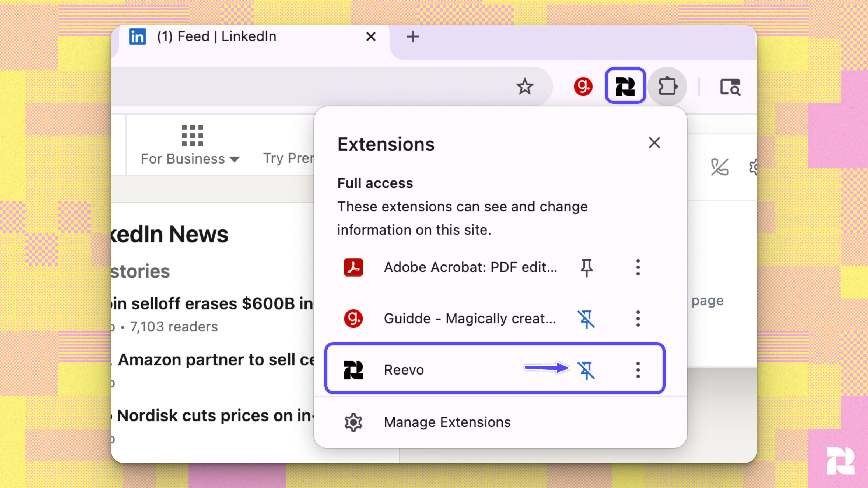868x488 pixels.
Task: Open Guidde's more options menu
Action: (638, 319)
